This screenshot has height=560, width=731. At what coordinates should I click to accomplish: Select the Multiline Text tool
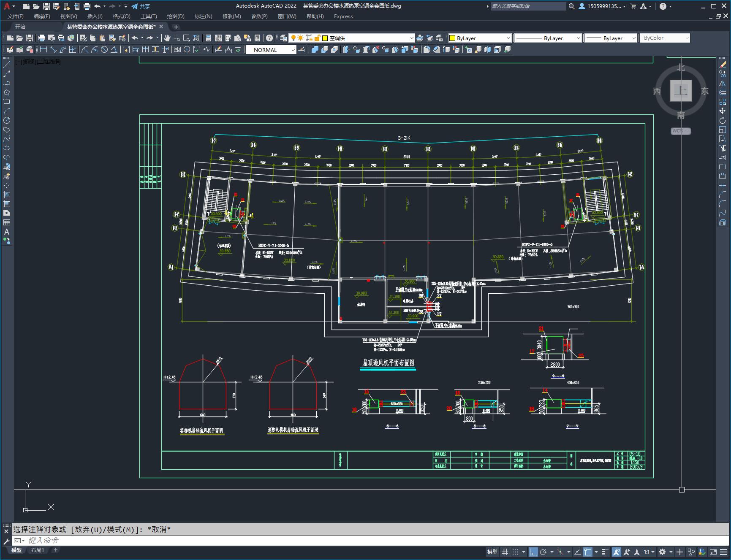point(7,232)
